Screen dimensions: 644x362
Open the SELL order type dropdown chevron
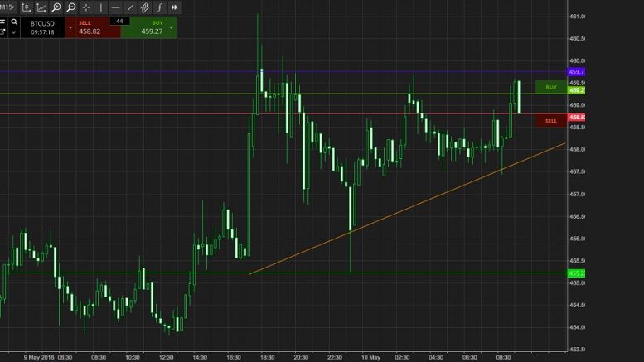click(70, 27)
